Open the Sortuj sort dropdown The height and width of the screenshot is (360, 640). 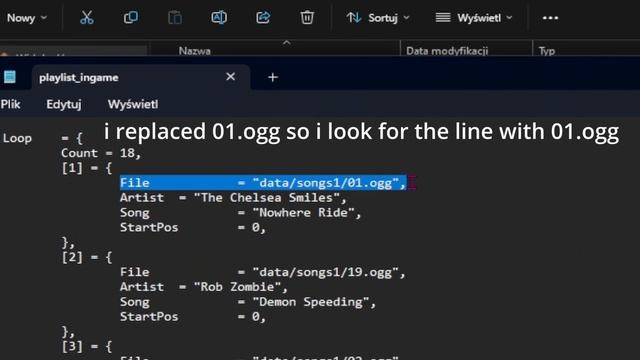pos(378,18)
